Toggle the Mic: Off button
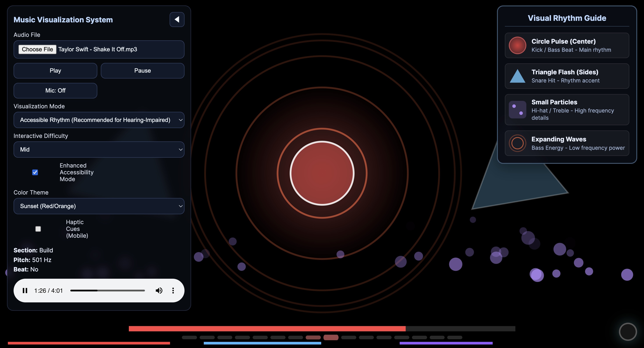Image resolution: width=644 pixels, height=348 pixels. click(55, 91)
